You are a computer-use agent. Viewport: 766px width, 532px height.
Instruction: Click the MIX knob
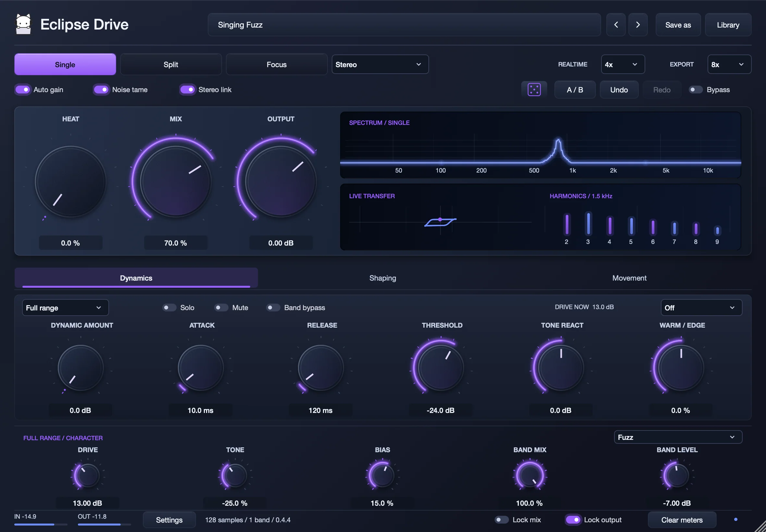(175, 182)
